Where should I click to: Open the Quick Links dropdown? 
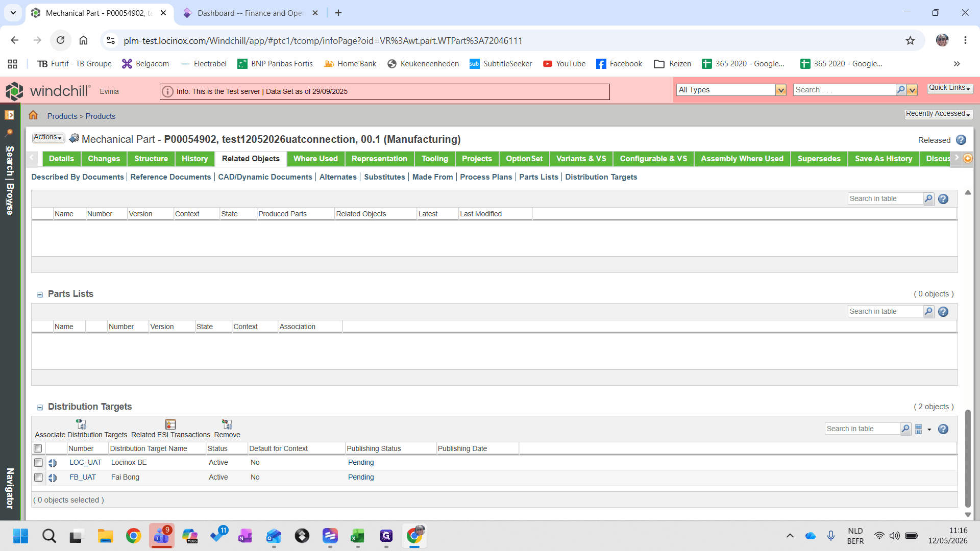[950, 88]
